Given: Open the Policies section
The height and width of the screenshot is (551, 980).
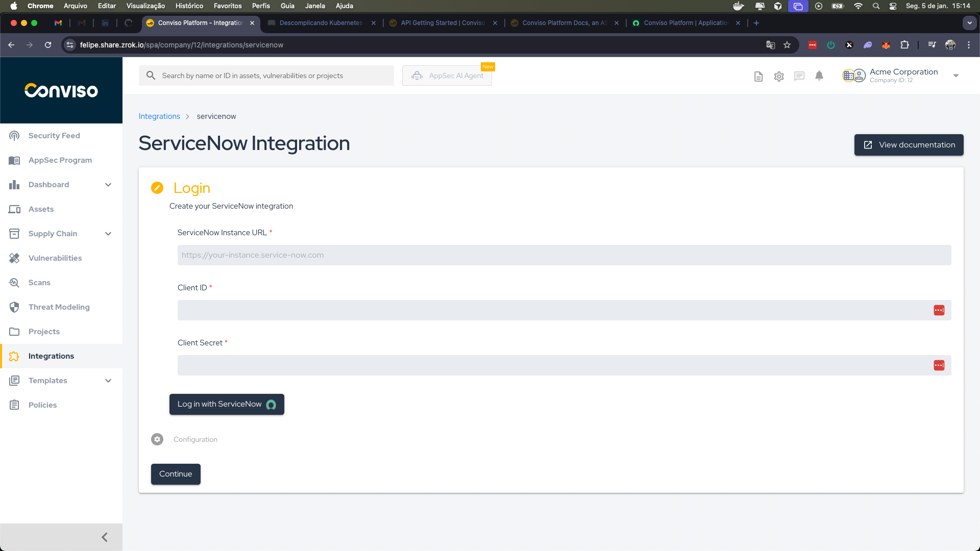Looking at the screenshot, I should pos(42,405).
